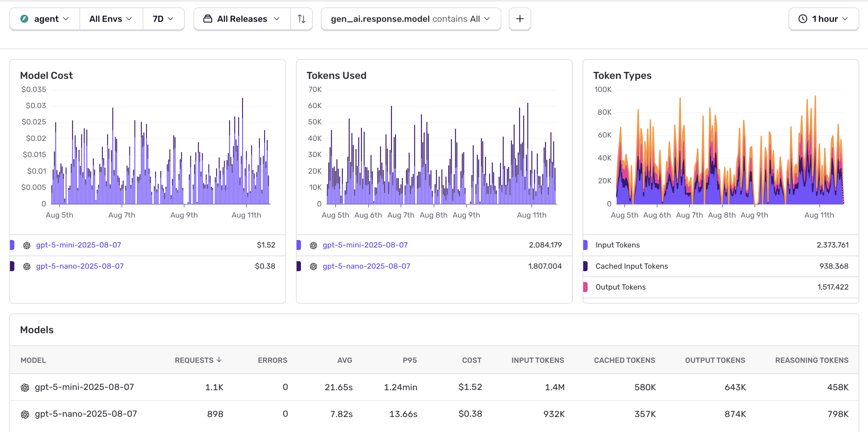Click the Model column header

33,360
